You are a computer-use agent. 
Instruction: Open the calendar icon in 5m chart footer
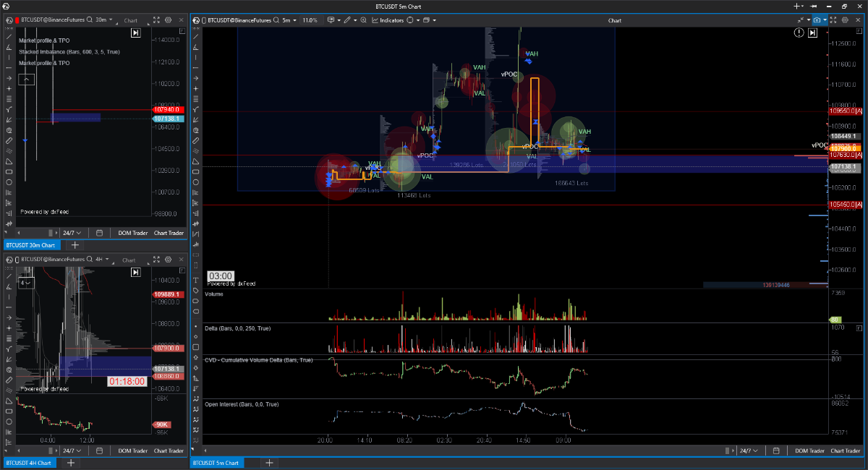tap(775, 450)
